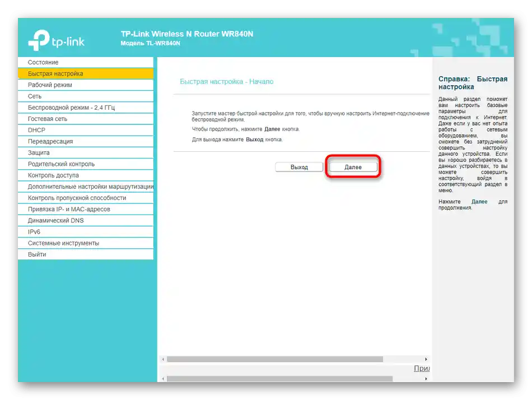Click the heading Быстрая настройка - Начало
532x400 pixels.
tap(227, 81)
